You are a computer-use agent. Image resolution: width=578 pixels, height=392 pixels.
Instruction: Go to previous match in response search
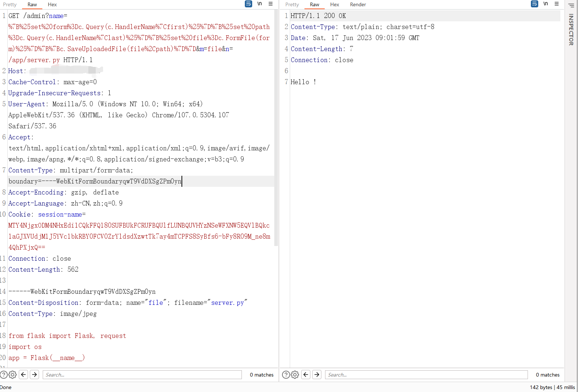306,375
